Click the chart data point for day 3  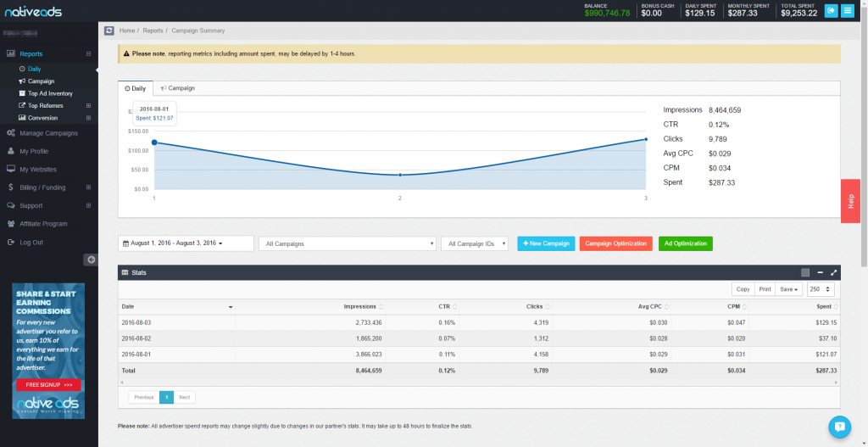(x=645, y=139)
